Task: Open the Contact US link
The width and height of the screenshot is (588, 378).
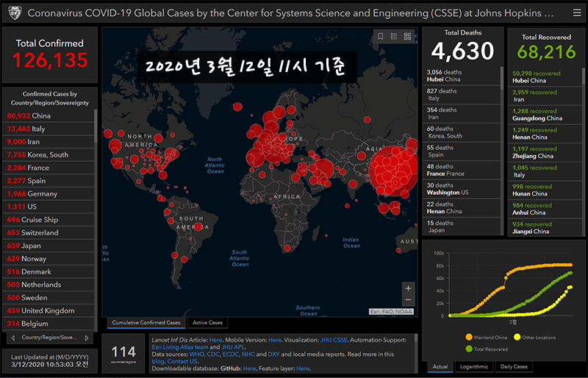Action: (182, 361)
